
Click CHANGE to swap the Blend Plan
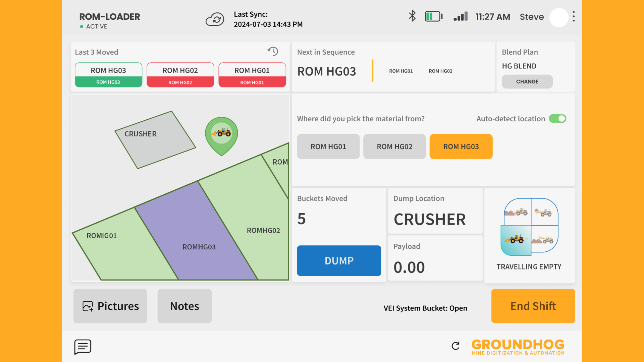tap(527, 81)
